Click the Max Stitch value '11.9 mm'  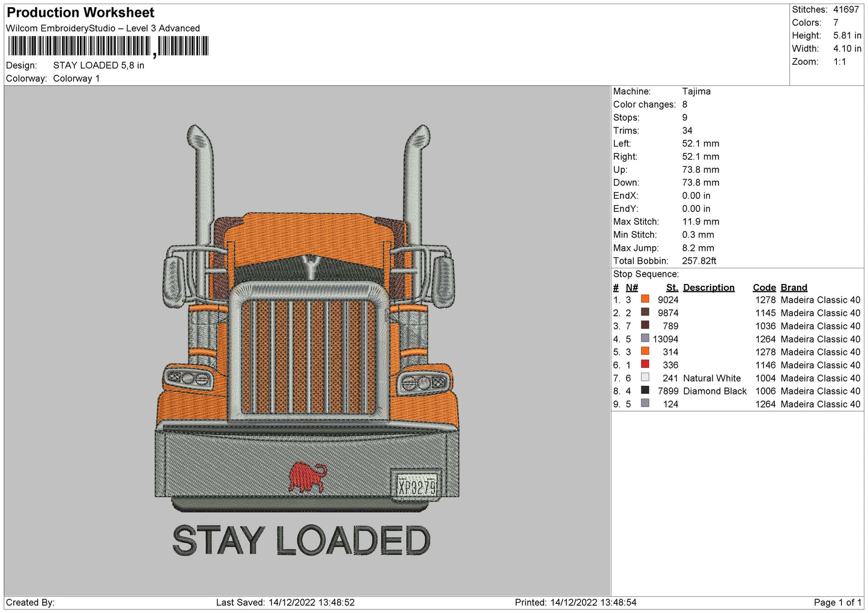pos(700,222)
